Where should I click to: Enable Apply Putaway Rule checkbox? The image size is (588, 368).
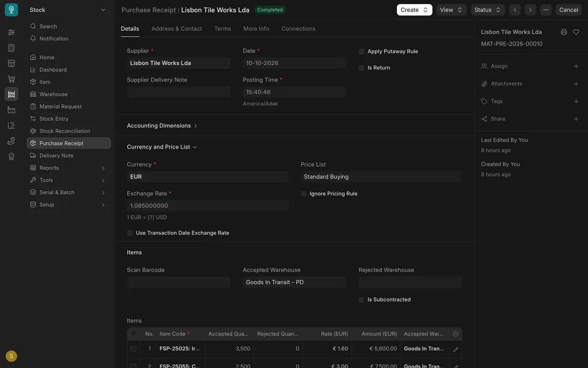pos(362,52)
